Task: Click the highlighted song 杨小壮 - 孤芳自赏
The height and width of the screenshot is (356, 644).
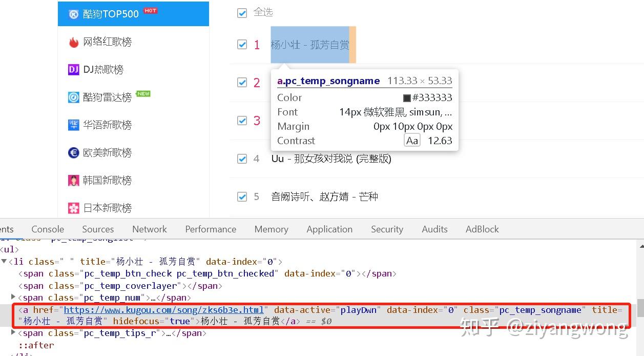Action: [x=310, y=45]
